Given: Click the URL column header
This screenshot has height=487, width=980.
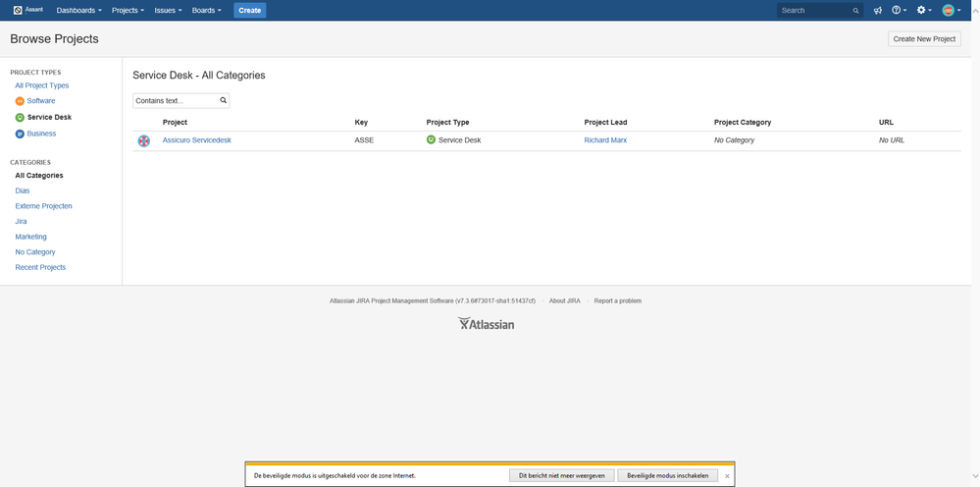Looking at the screenshot, I should 886,122.
